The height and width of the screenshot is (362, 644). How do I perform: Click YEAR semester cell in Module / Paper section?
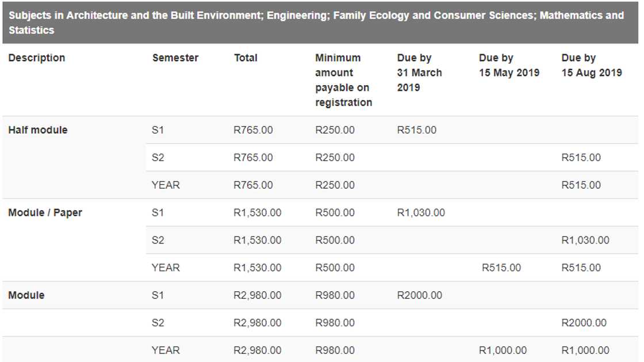[166, 268]
